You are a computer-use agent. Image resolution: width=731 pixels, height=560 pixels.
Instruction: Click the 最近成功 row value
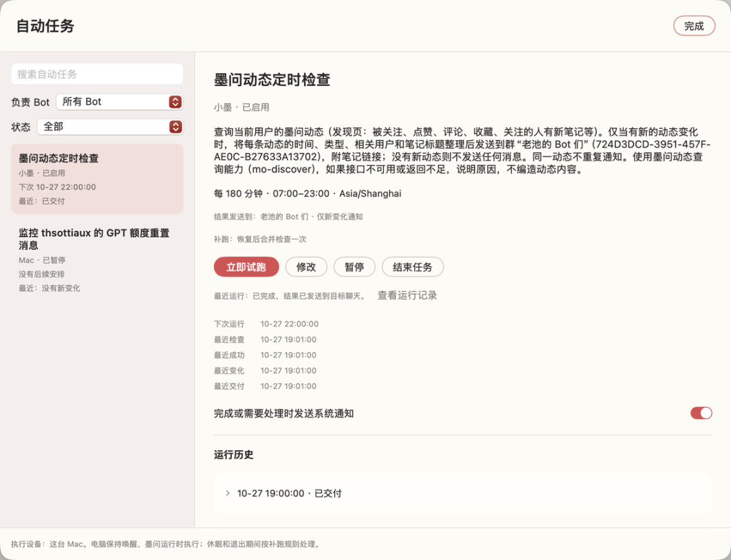(288, 356)
